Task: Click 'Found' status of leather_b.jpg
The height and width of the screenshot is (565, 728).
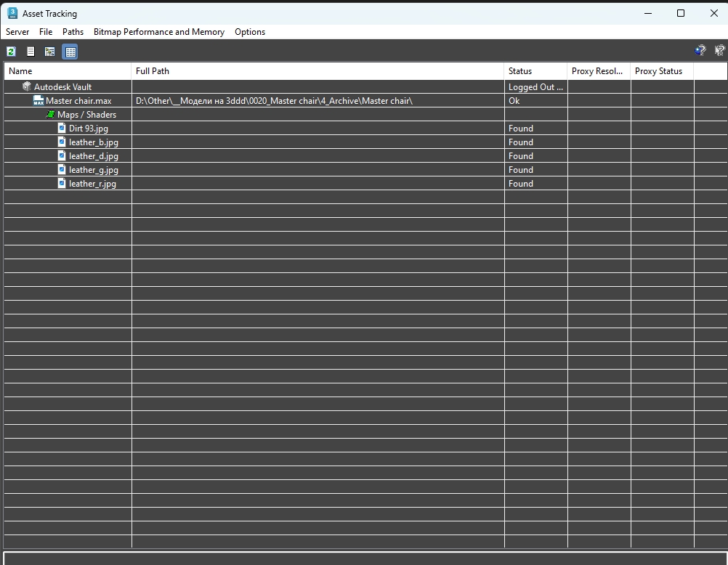Action: pos(535,142)
